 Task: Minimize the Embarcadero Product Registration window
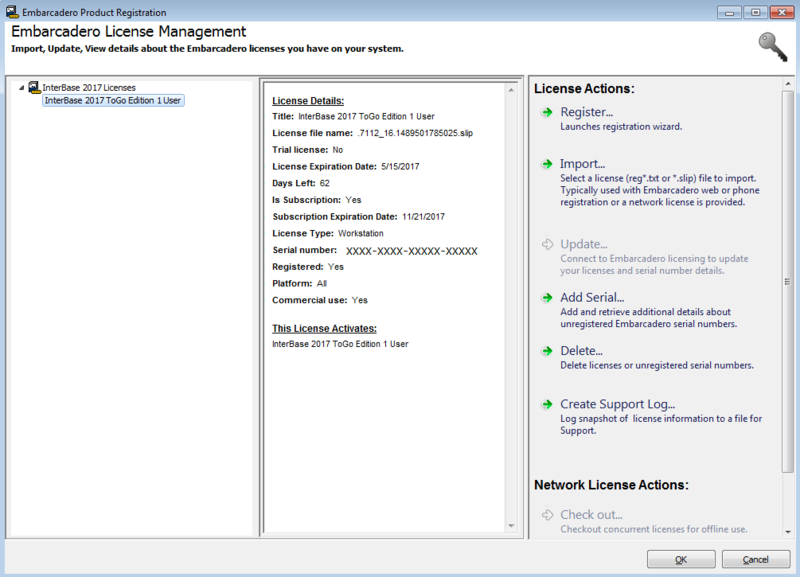[x=729, y=12]
